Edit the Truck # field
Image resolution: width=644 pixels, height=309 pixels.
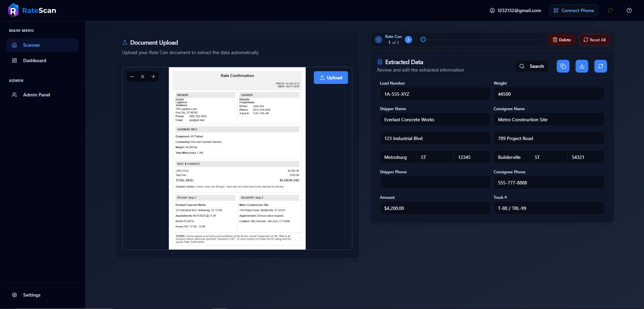pos(549,208)
